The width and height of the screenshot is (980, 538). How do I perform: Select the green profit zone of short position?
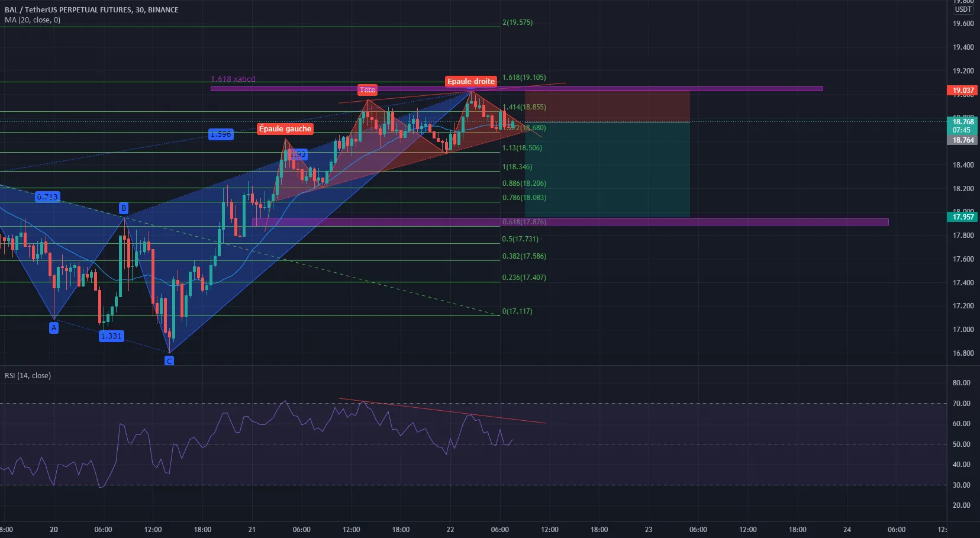[x=607, y=169]
